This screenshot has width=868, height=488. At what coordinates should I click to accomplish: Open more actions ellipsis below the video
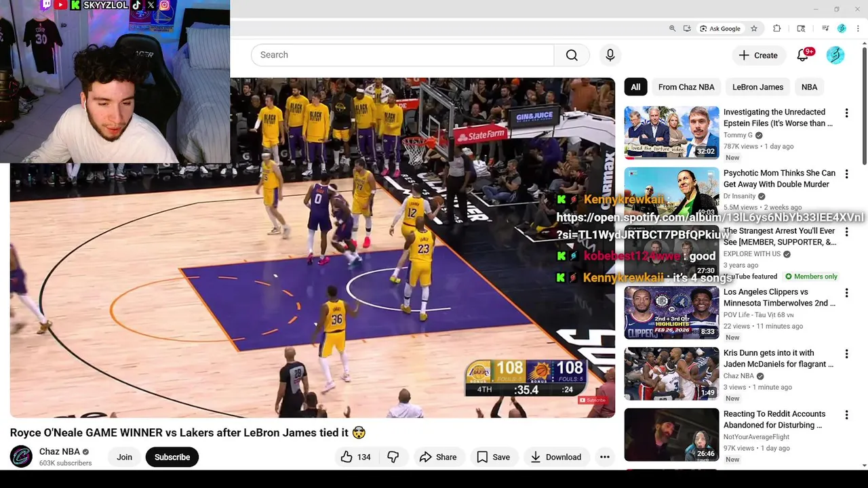(x=605, y=457)
